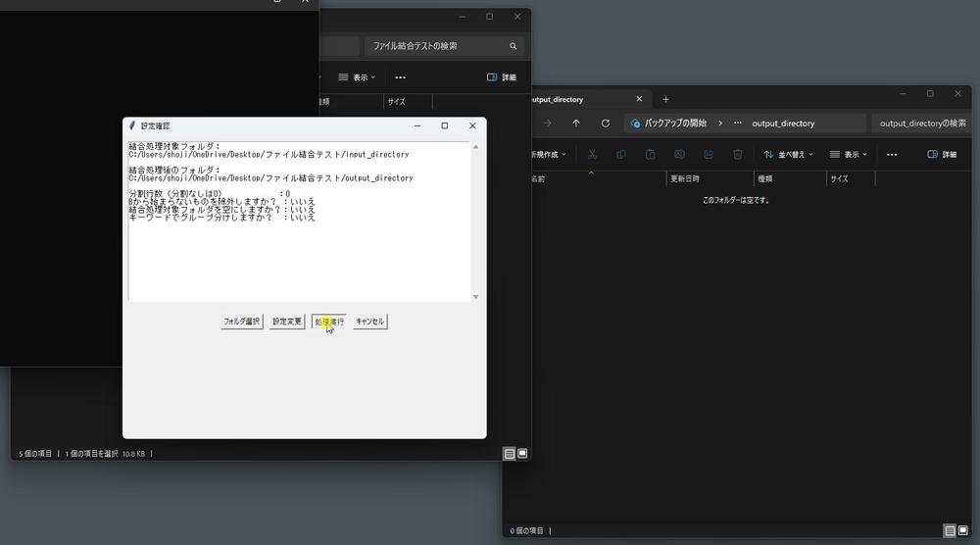Switch the ファイル結合テスト window to large thumbnails view
The height and width of the screenshot is (545, 980).
(522, 454)
